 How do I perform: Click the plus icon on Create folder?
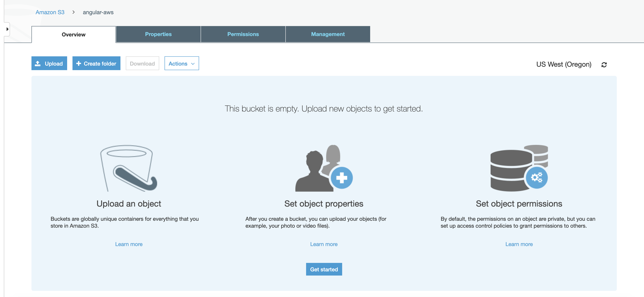(x=78, y=63)
